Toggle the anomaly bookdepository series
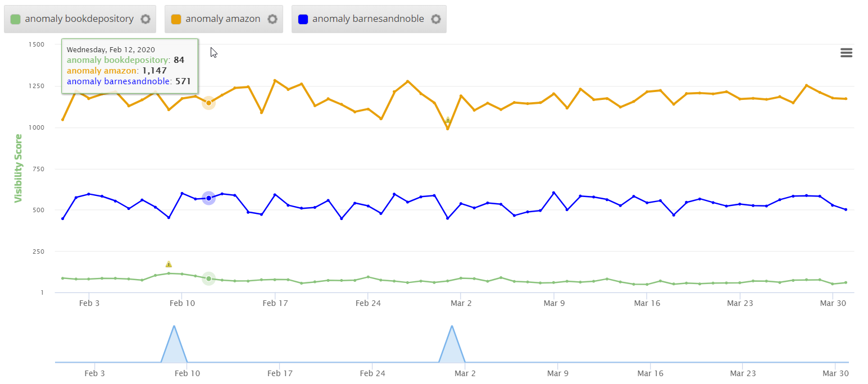868x384 pixels. (x=79, y=19)
